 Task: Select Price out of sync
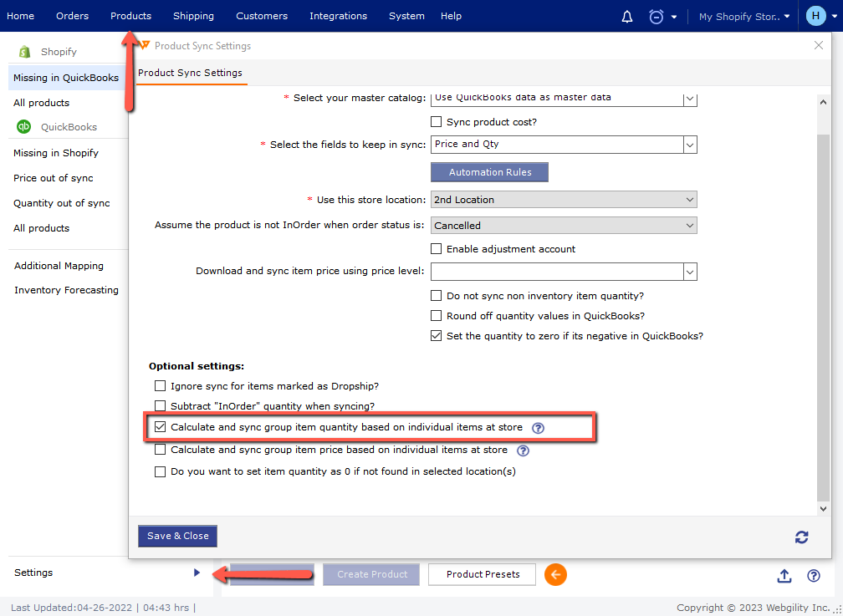click(x=54, y=178)
